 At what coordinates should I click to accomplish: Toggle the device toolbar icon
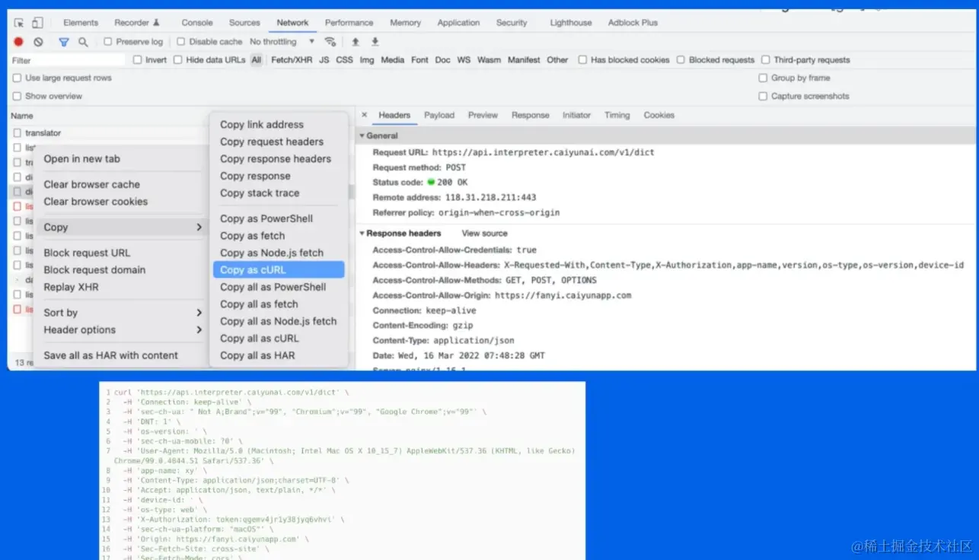point(37,23)
